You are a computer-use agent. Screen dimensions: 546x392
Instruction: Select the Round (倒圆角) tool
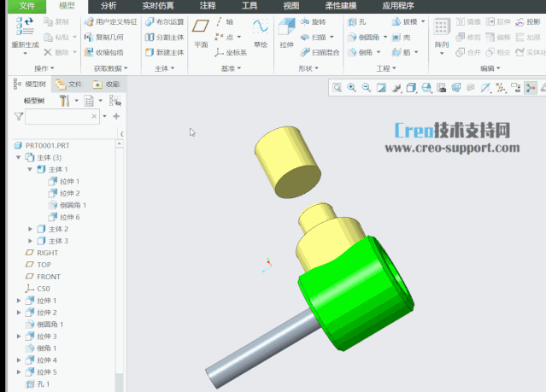click(x=363, y=38)
